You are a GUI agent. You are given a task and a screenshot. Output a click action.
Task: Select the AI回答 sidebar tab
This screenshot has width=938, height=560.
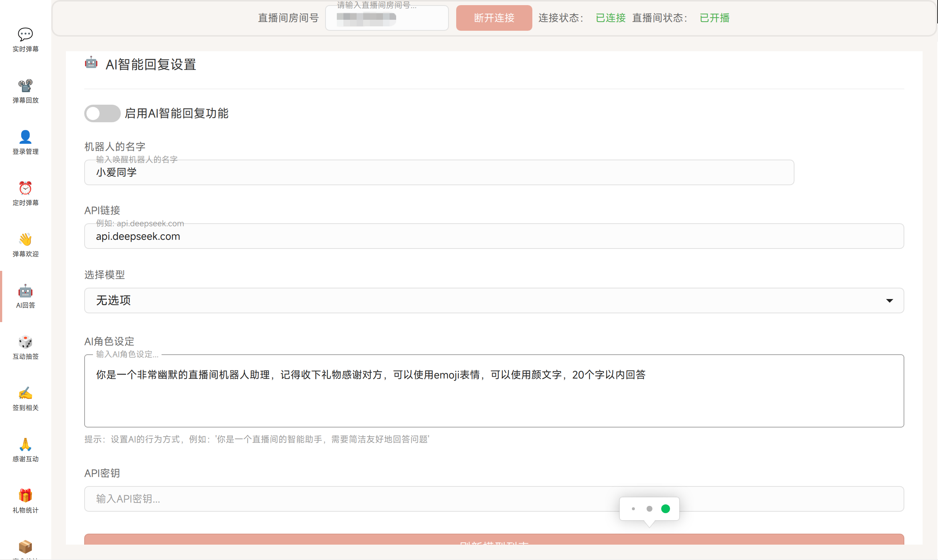[x=25, y=296]
